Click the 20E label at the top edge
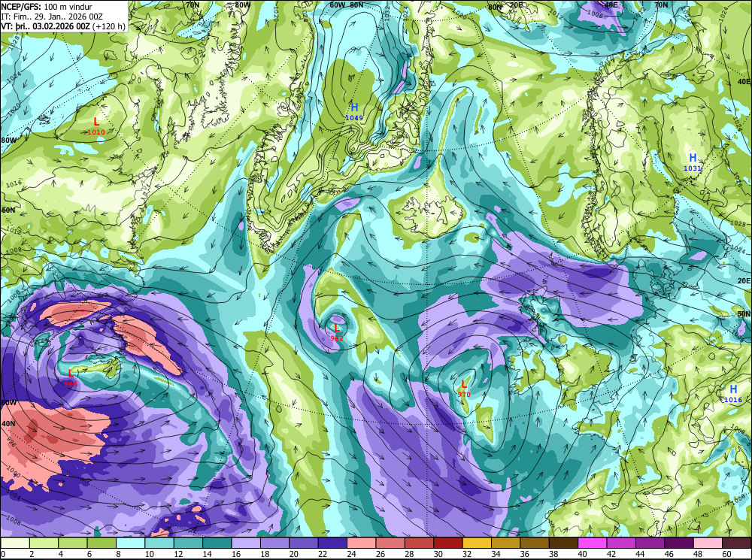Image resolution: width=752 pixels, height=560 pixels. coord(516,5)
